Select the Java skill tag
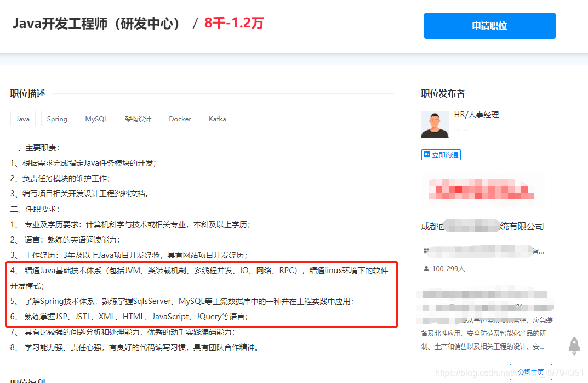Image resolution: width=588 pixels, height=383 pixels. pos(22,119)
